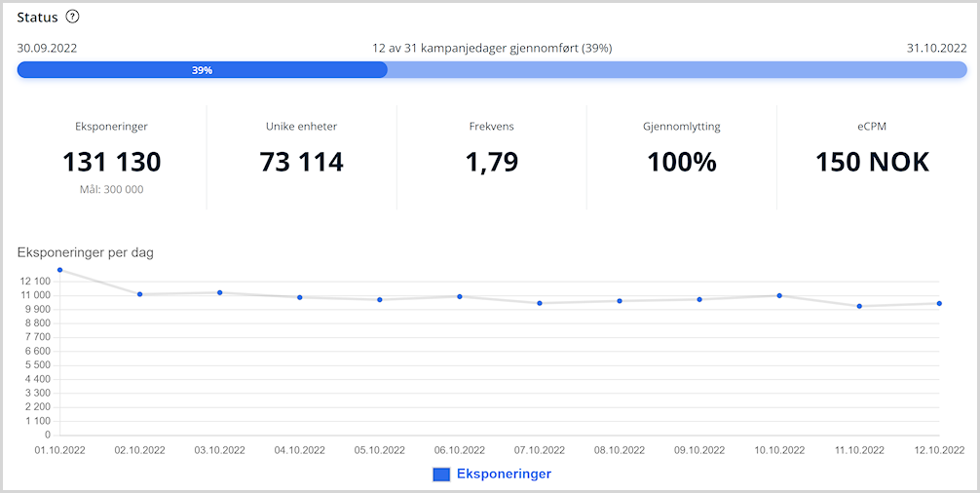Select the 08.10.2022 data point on chart
This screenshot has height=493, width=980.
coord(620,300)
